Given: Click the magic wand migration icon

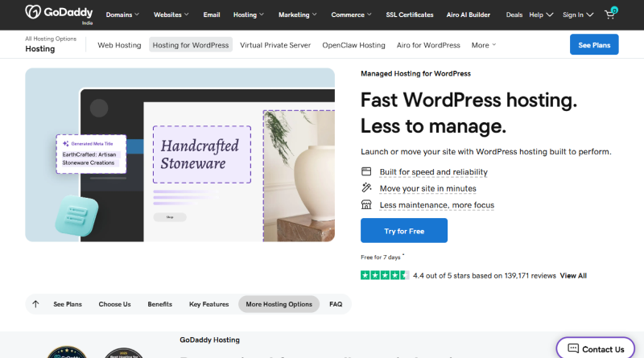Looking at the screenshot, I should (366, 188).
